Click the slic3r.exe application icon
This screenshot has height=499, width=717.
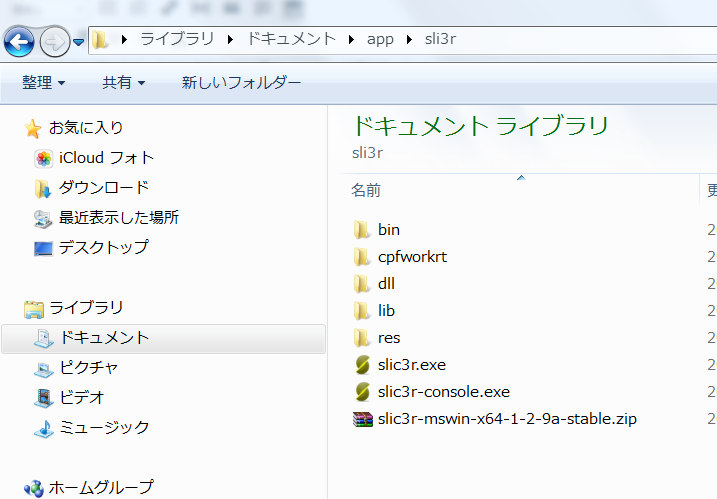(x=362, y=365)
